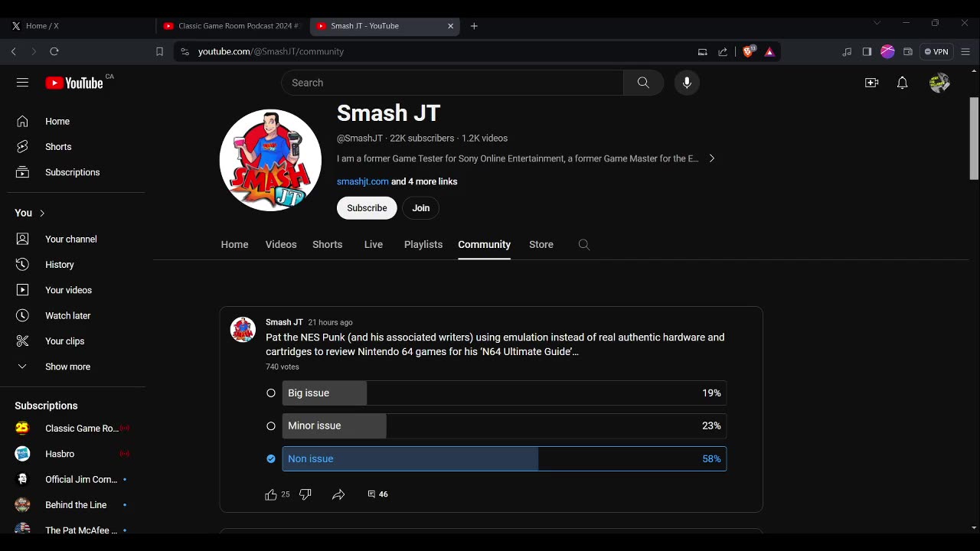Switch to the Playlists tab
The image size is (980, 551).
(423, 245)
